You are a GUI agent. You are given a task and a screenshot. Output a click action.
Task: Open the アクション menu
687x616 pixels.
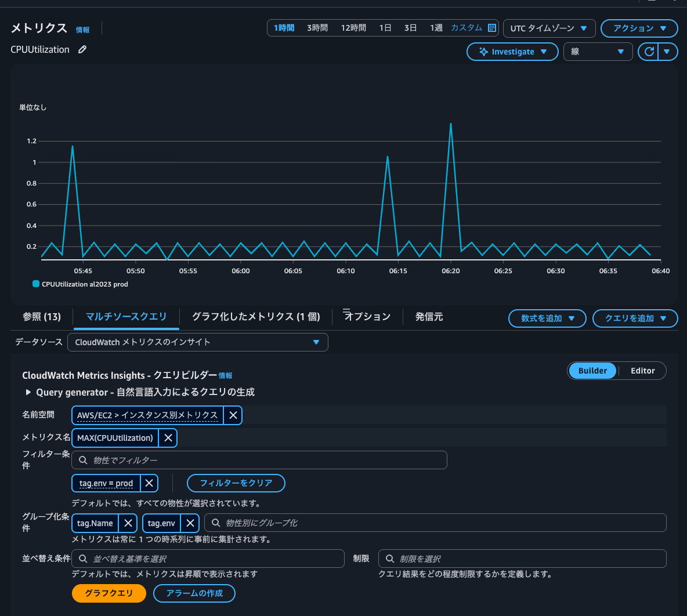[x=639, y=28]
